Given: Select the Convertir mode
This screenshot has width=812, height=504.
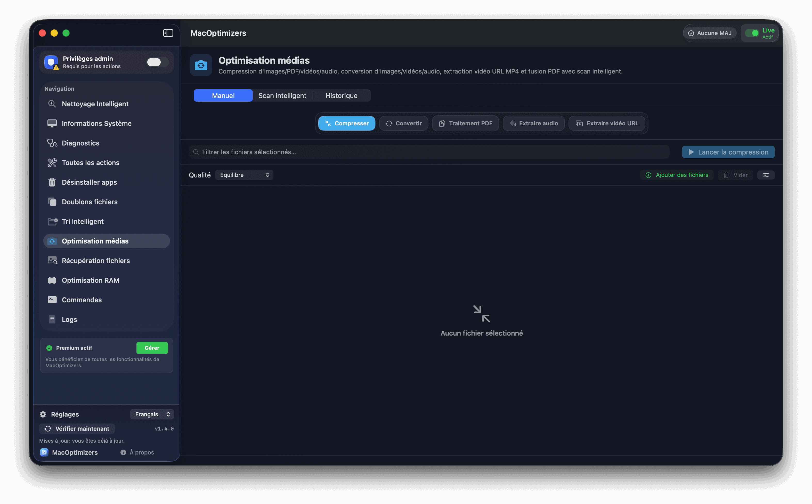Looking at the screenshot, I should (403, 123).
